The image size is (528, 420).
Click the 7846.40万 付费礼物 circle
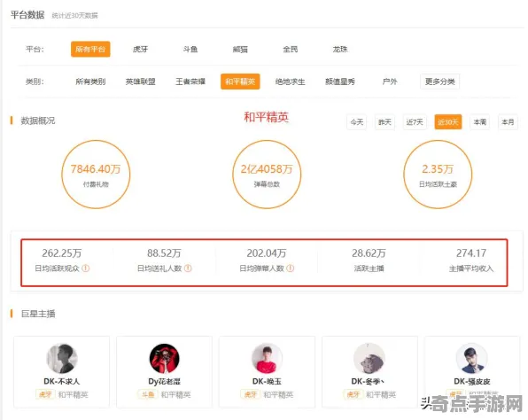(96, 175)
